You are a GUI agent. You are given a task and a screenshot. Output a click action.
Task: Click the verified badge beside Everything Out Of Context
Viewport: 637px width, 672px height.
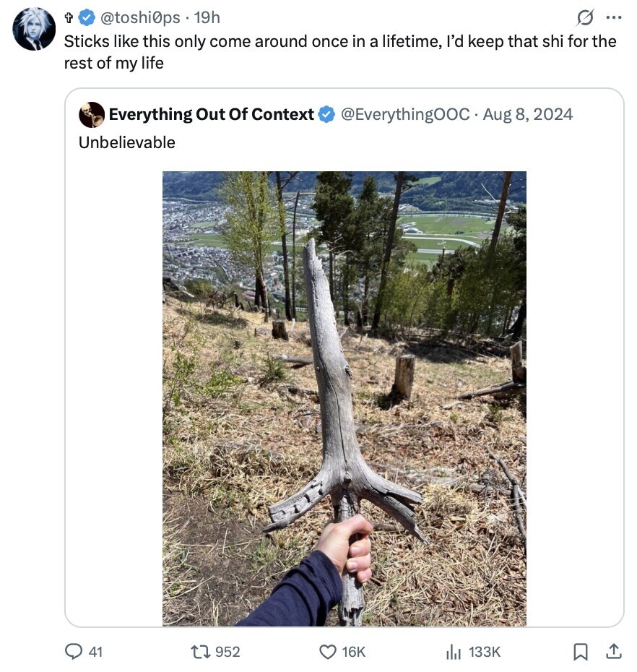[326, 114]
